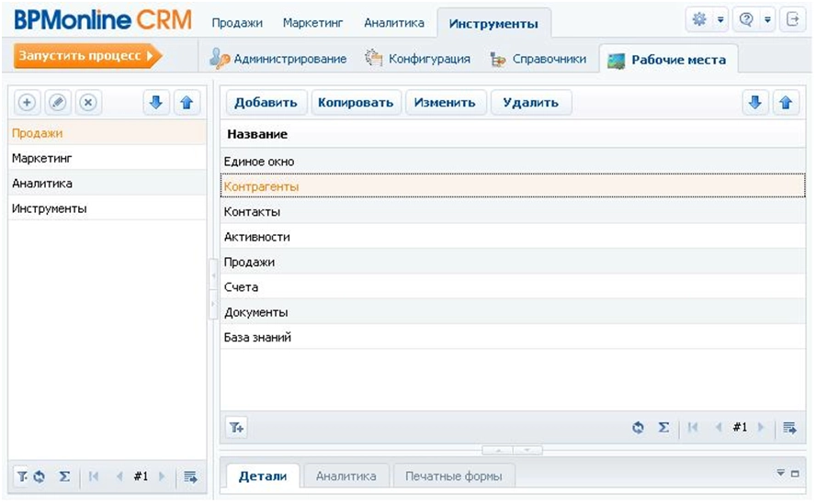The image size is (816, 504).
Task: Open grid view options in sections footer
Action: point(789,428)
